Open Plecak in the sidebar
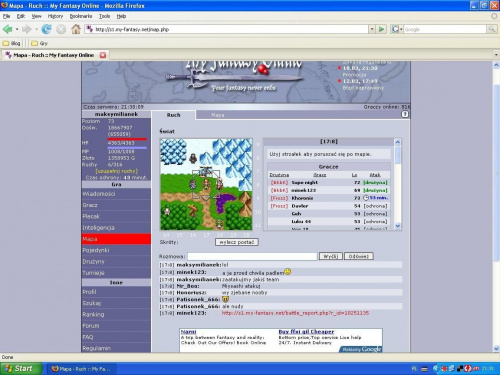 pyautogui.click(x=116, y=216)
